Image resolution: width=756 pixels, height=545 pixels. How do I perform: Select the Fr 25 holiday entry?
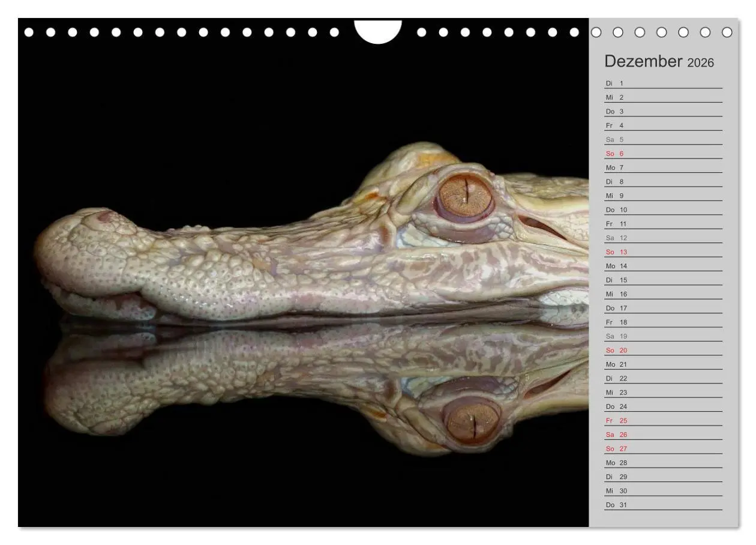click(663, 421)
